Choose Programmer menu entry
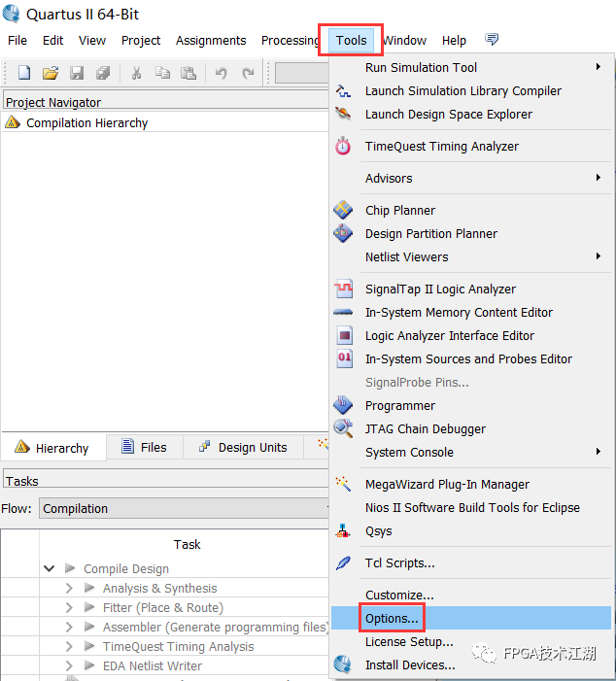 point(400,405)
